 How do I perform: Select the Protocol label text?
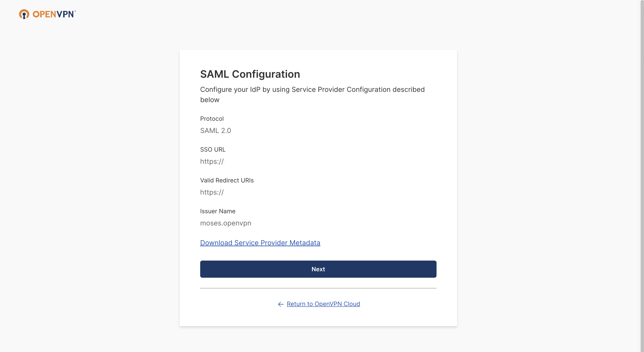point(212,118)
